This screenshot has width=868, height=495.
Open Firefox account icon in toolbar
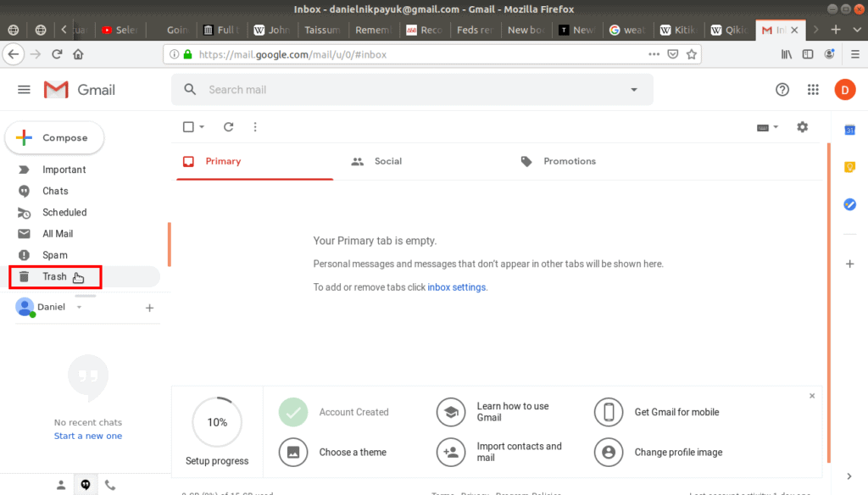[829, 54]
